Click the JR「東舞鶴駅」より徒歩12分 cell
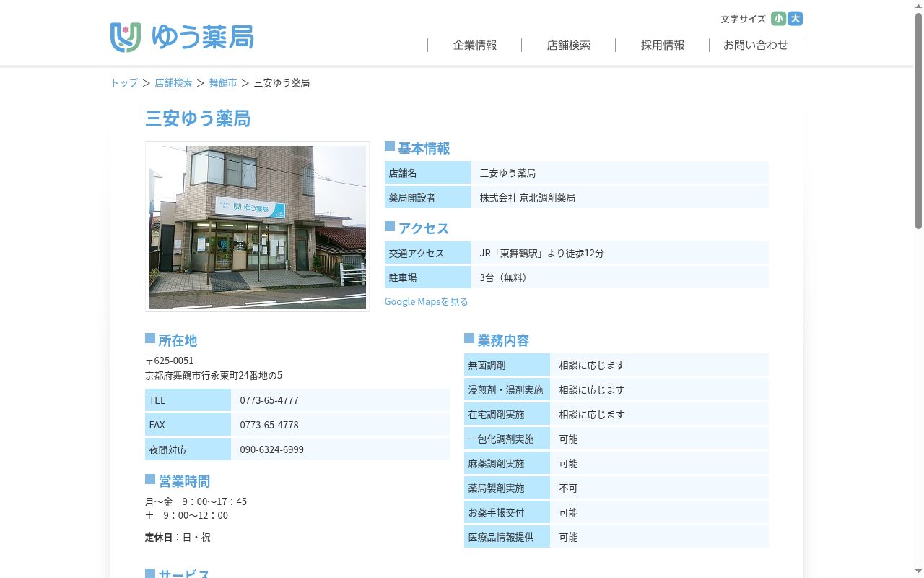Viewport: 924px width, 578px height. (x=619, y=253)
